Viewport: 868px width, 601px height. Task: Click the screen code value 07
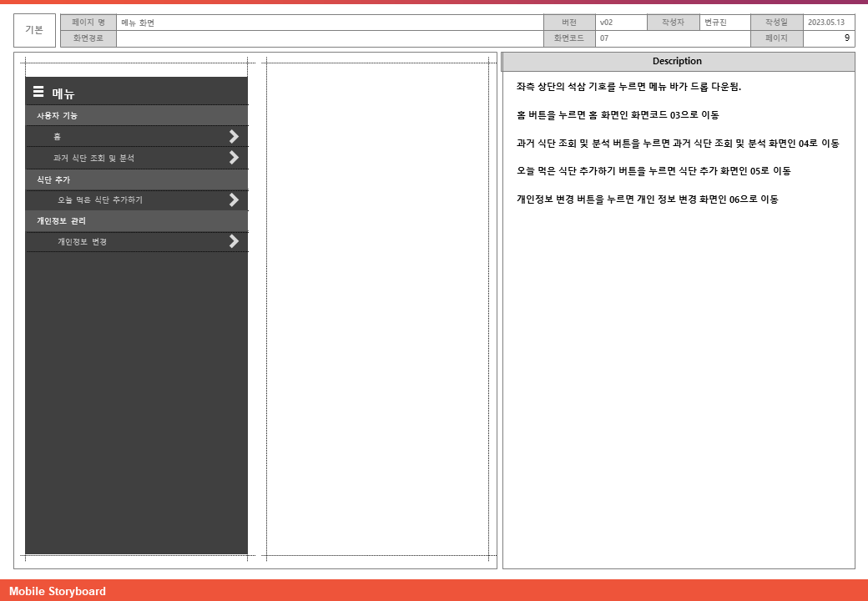pyautogui.click(x=604, y=38)
